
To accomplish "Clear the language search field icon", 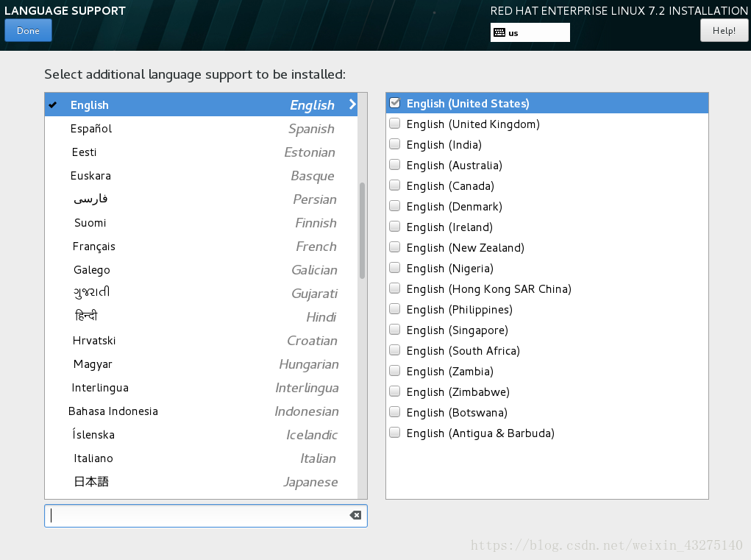I will pos(355,515).
